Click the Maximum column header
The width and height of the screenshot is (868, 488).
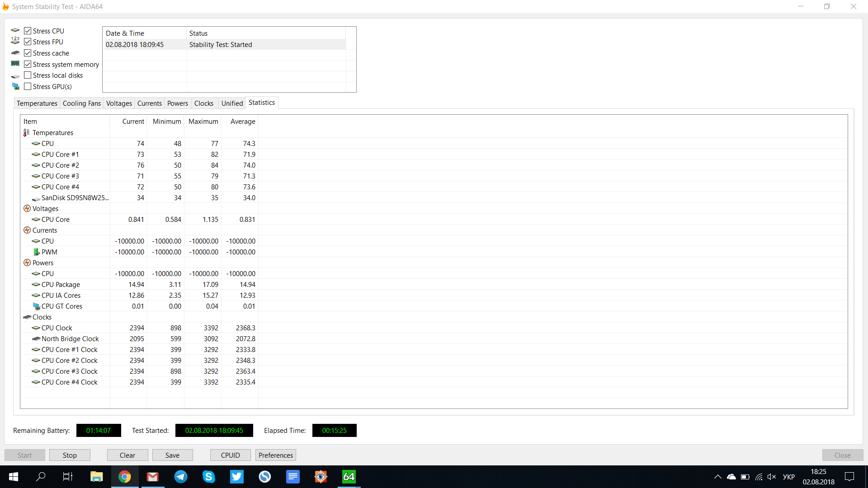tap(203, 122)
